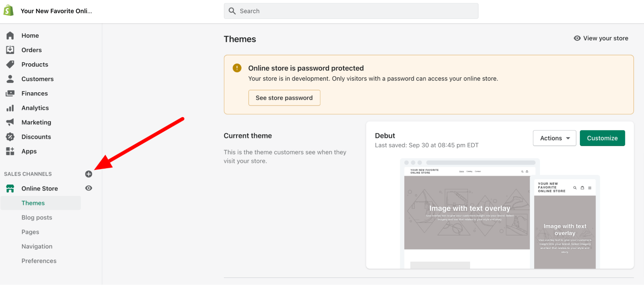This screenshot has width=644, height=285.
Task: Click the Search input field
Action: coord(351,11)
